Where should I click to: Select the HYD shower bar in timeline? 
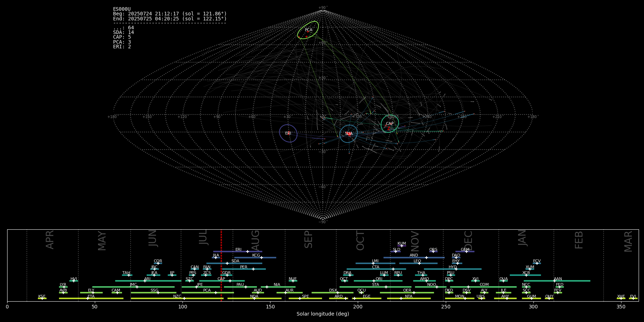click(453, 269)
